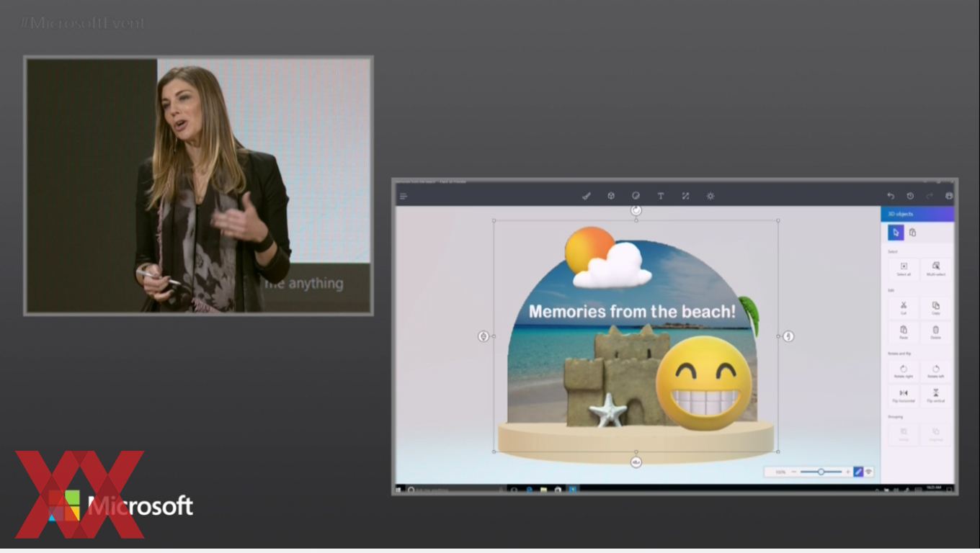Switch to the 3D models clipboard tab
Image resolution: width=980 pixels, height=553 pixels.
point(912,233)
